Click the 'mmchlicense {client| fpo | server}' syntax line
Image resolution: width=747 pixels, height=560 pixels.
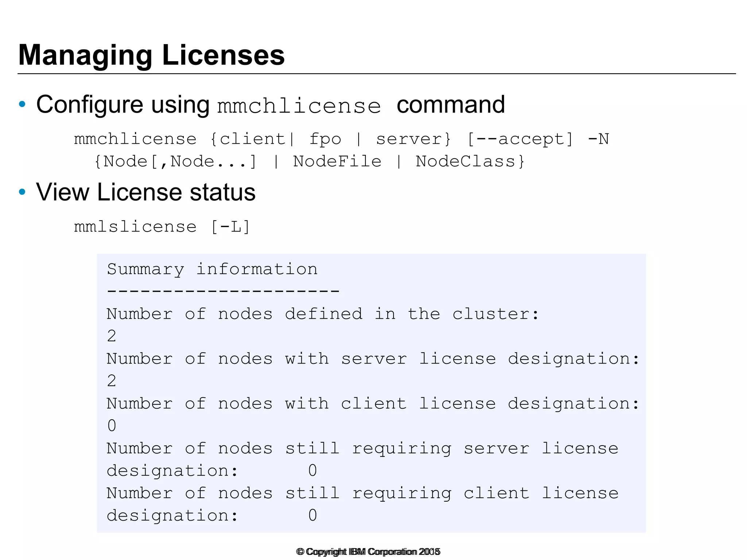(341, 139)
